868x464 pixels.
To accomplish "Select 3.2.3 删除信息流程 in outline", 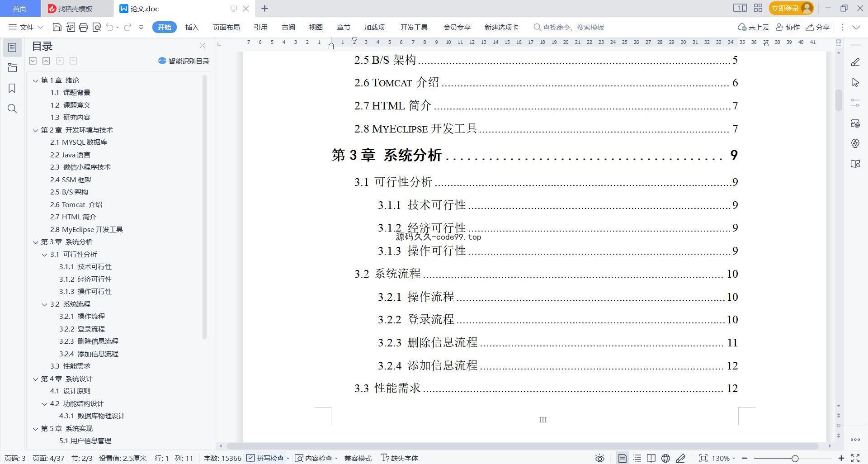I will point(89,341).
